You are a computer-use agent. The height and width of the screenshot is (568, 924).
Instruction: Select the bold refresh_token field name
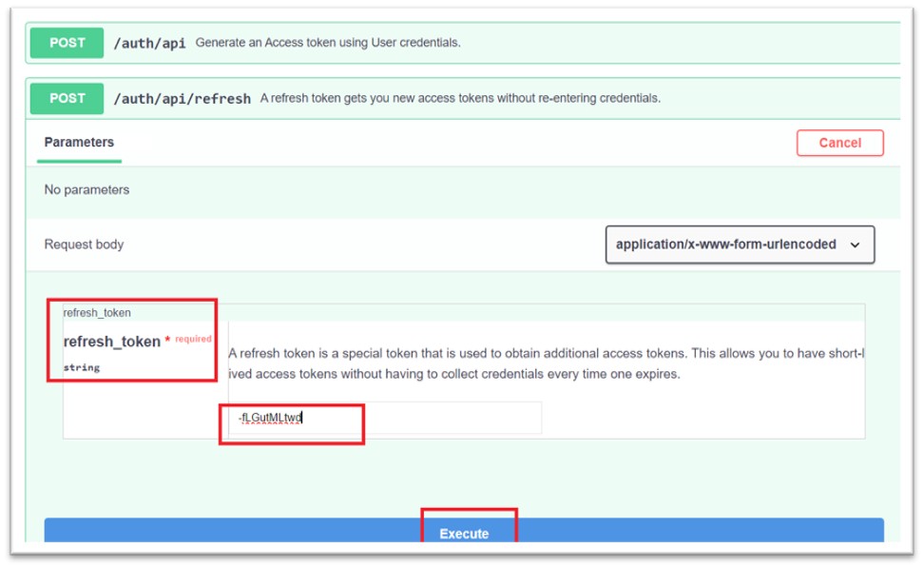[x=111, y=343]
